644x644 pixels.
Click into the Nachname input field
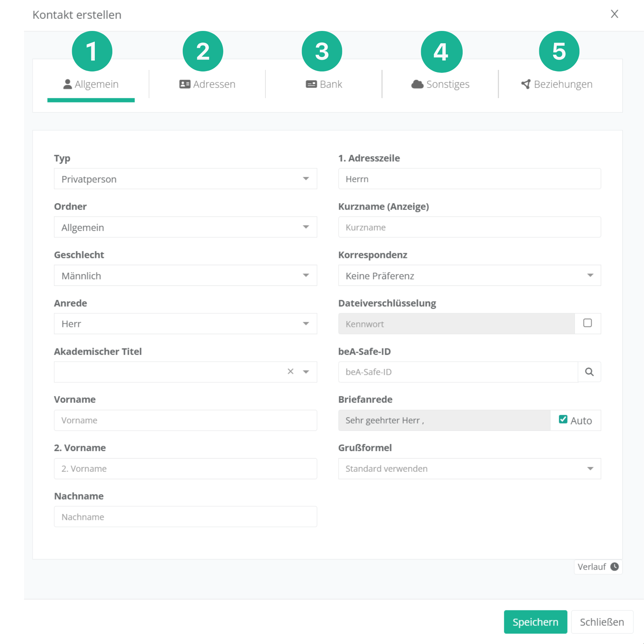tap(185, 517)
